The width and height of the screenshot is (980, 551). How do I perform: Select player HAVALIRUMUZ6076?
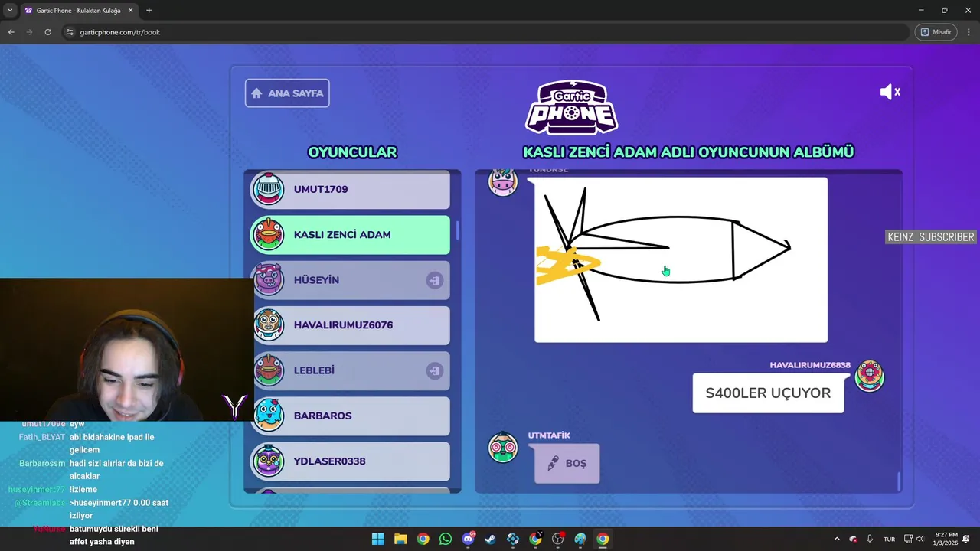point(351,325)
